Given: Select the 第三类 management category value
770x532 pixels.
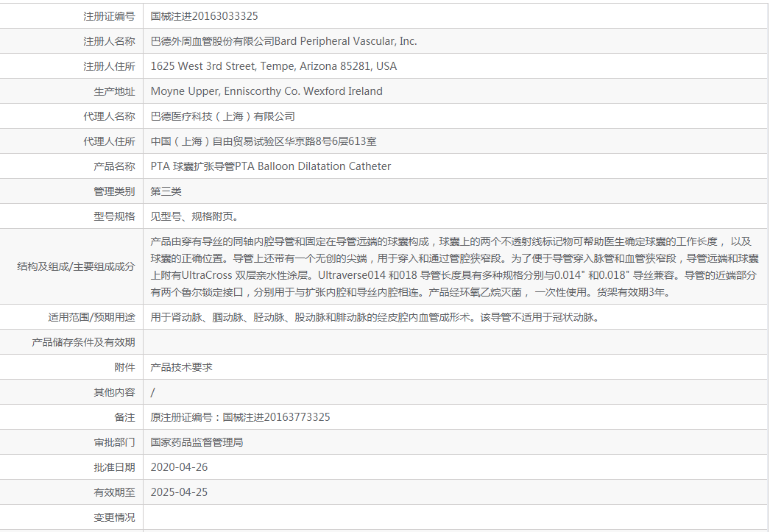Looking at the screenshot, I should (166, 191).
